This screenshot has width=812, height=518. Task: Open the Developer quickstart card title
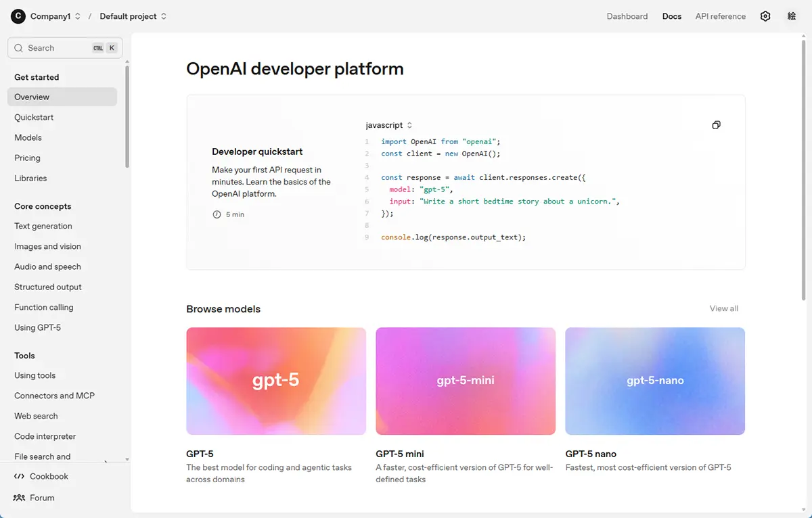[257, 151]
